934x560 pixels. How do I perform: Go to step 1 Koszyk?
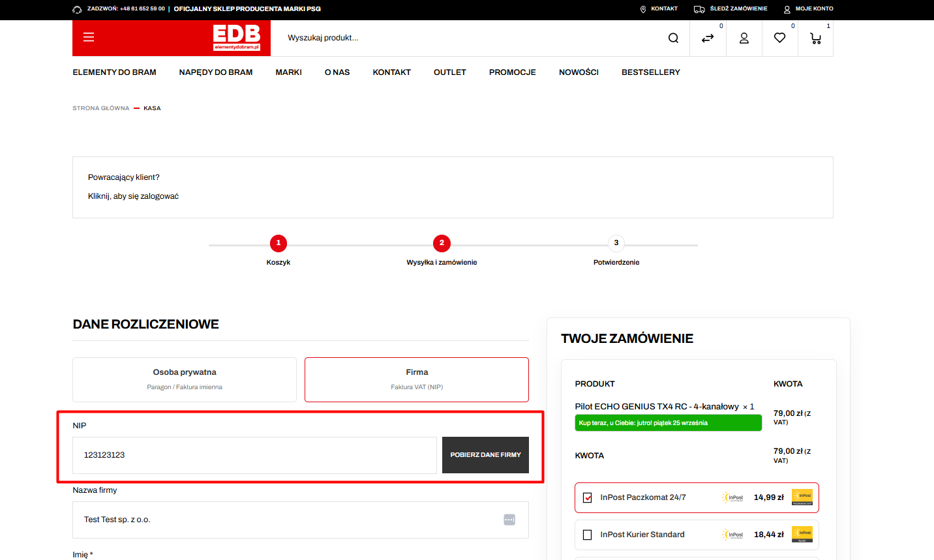279,243
